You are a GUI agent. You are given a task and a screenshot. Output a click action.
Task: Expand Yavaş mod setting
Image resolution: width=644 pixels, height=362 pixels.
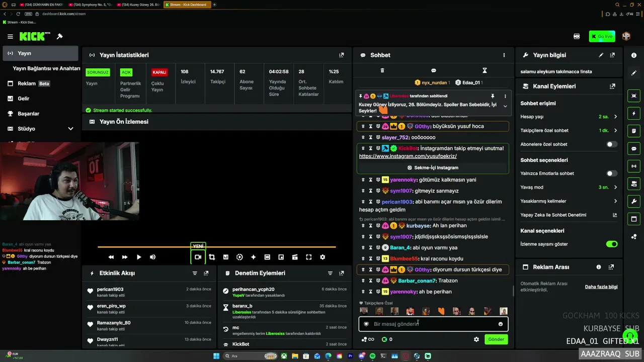coord(615,187)
